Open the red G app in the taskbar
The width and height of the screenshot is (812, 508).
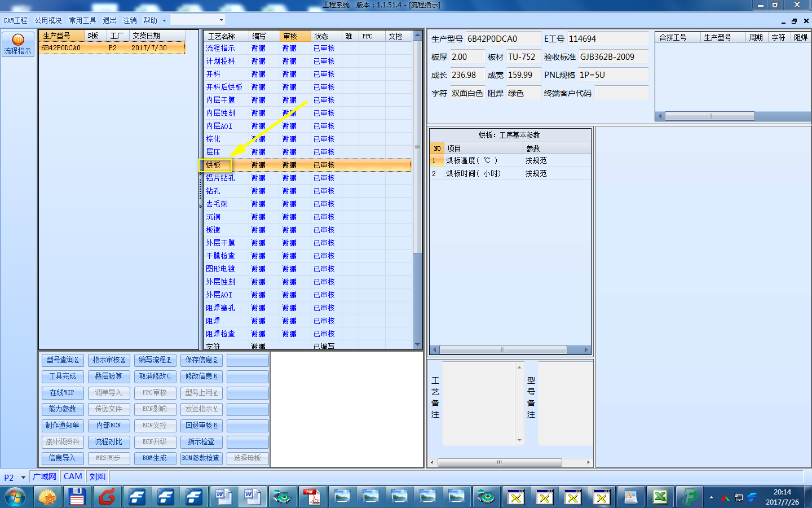[x=107, y=497]
